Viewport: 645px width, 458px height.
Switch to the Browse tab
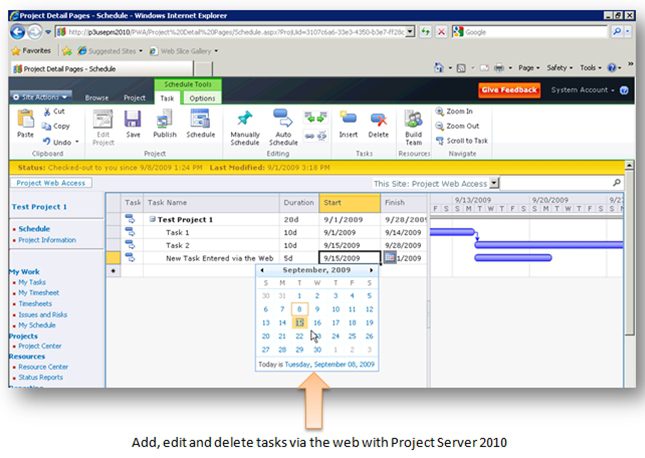(97, 98)
